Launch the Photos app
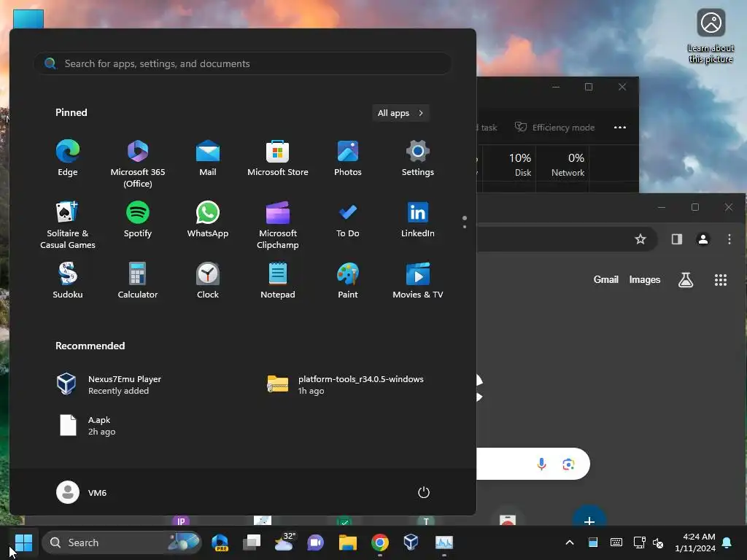747x560 pixels. coord(348,158)
